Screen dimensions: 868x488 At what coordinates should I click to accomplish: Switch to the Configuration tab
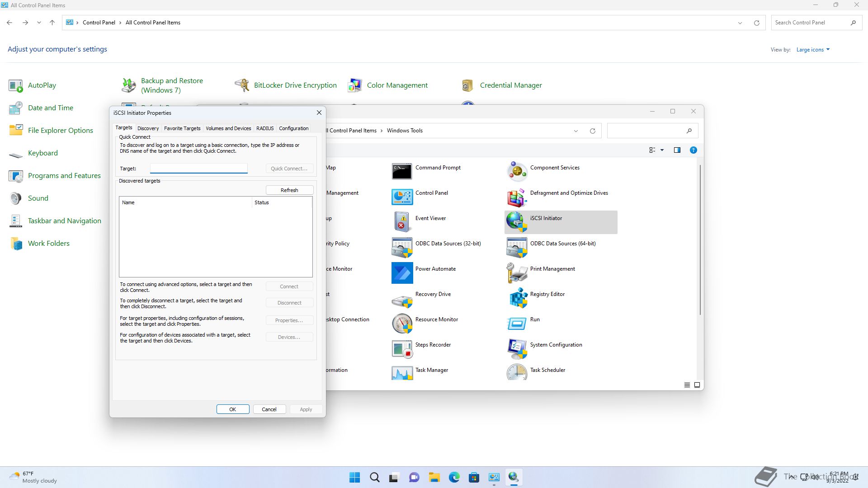[x=293, y=128]
